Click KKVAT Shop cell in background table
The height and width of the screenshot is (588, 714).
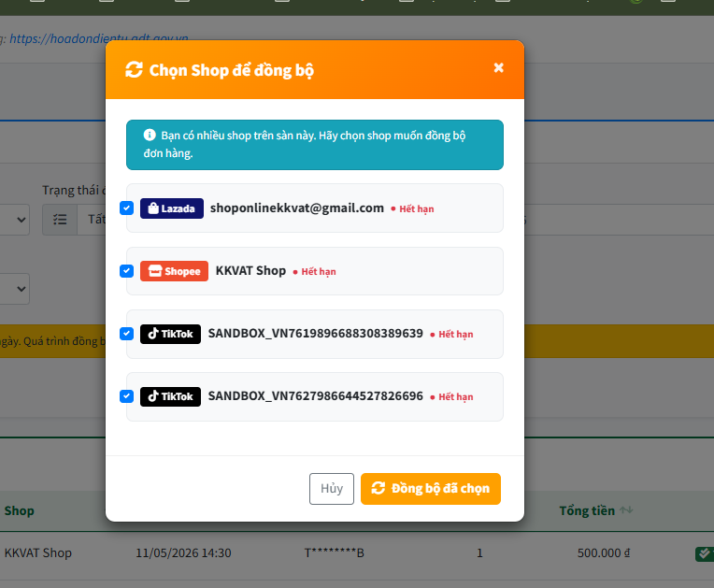38,552
